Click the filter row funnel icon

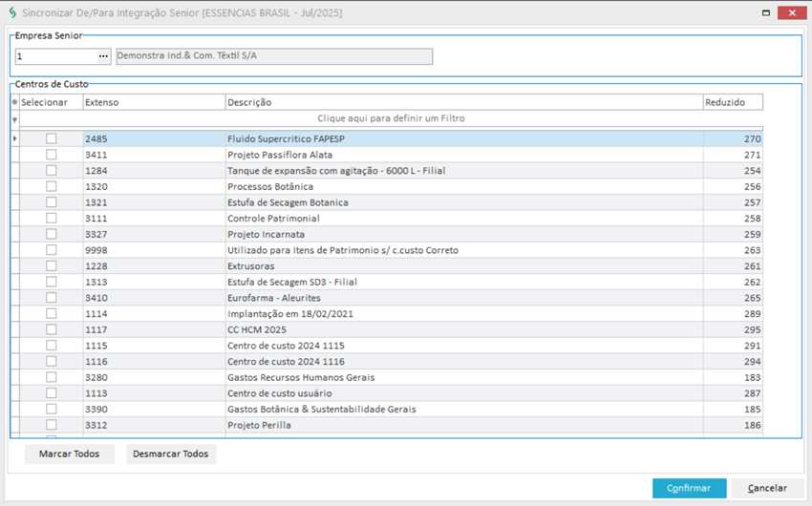point(14,119)
